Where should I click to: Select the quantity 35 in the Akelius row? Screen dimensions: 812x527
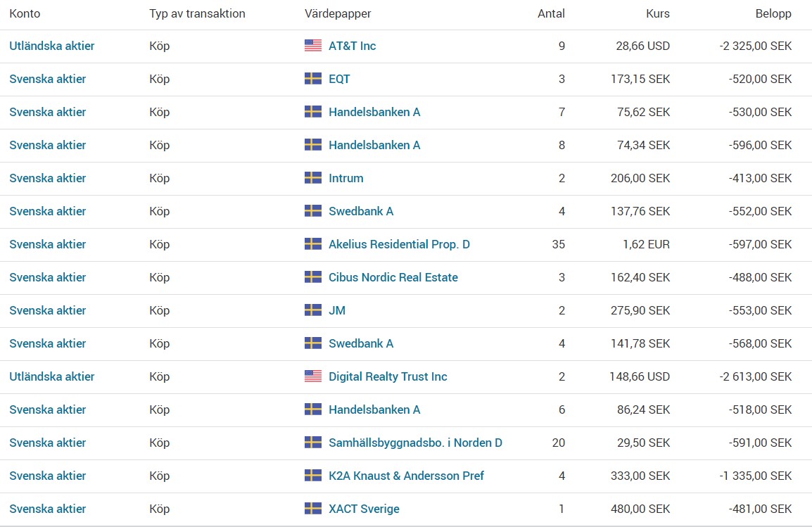(x=558, y=244)
